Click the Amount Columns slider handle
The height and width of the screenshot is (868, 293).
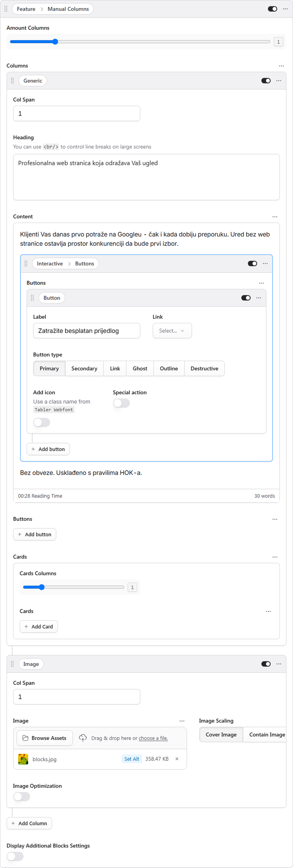point(55,42)
